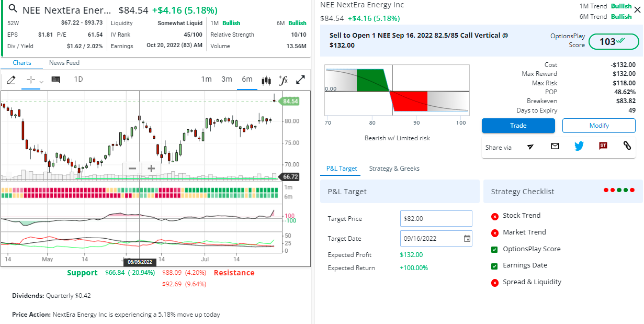
Task: Open the crosshair tool dropdown arrow
Action: [x=41, y=82]
